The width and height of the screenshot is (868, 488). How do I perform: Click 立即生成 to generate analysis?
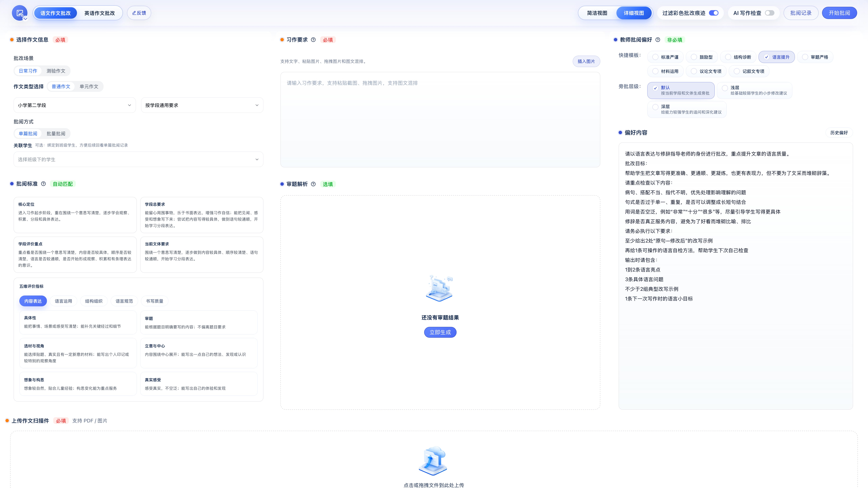440,332
